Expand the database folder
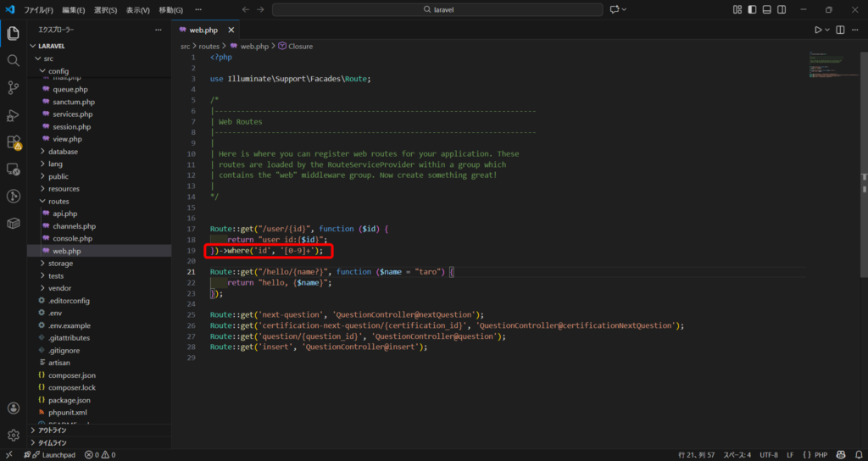Image resolution: width=868 pixels, height=461 pixels. [63, 152]
